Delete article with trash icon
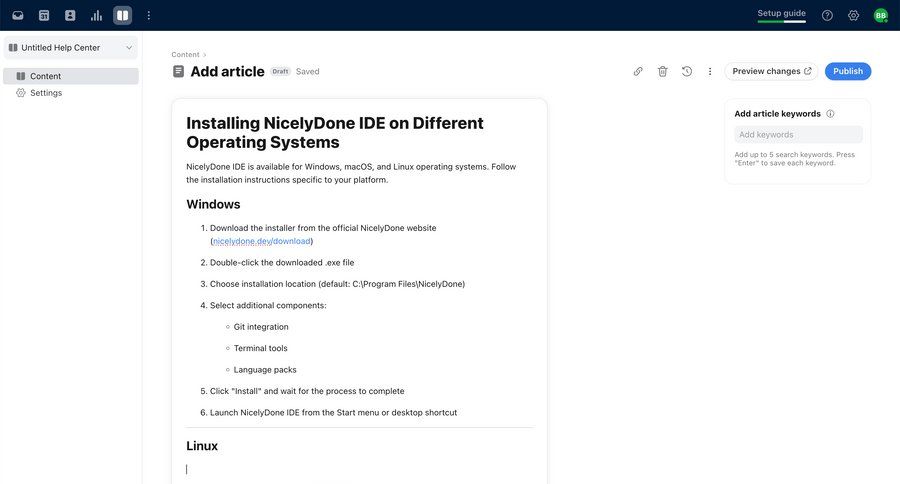900x484 pixels. click(662, 71)
